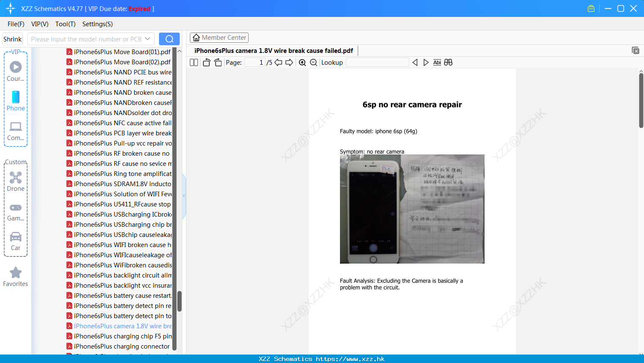644x363 pixels.
Task: Zoom out of the PDF
Action: (314, 63)
